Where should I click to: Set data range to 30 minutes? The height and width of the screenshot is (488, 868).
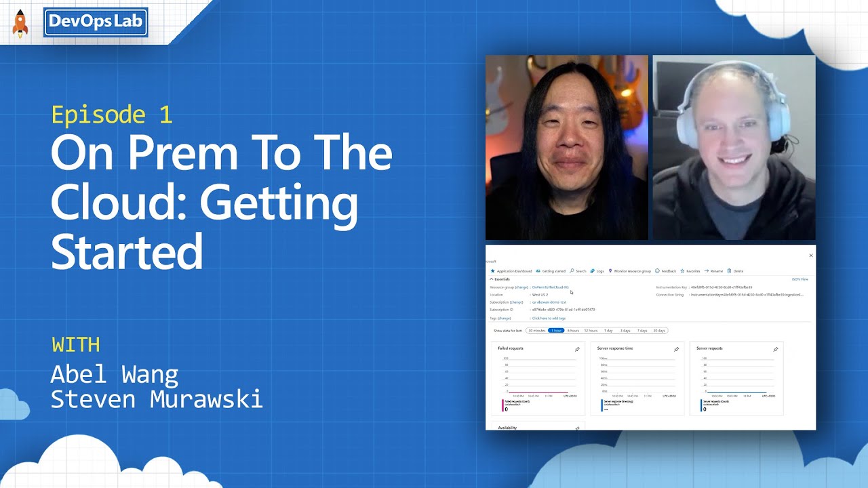click(537, 331)
